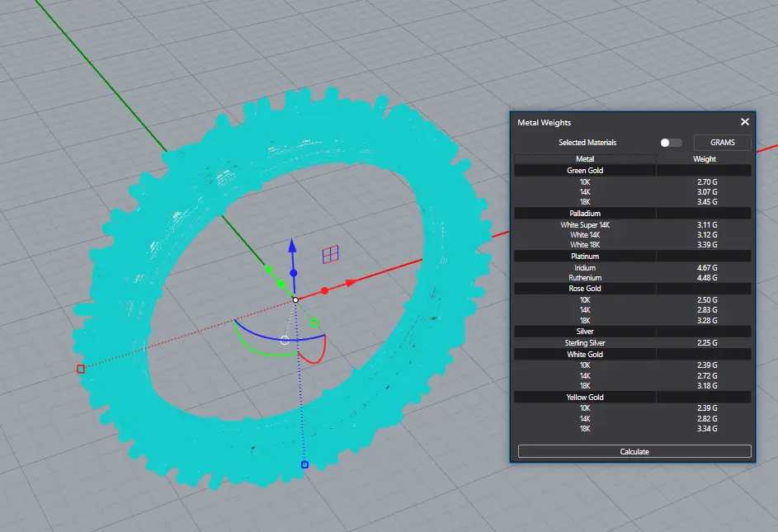Viewport: 778px width, 532px height.
Task: Click the Weight column header
Action: pyautogui.click(x=704, y=159)
